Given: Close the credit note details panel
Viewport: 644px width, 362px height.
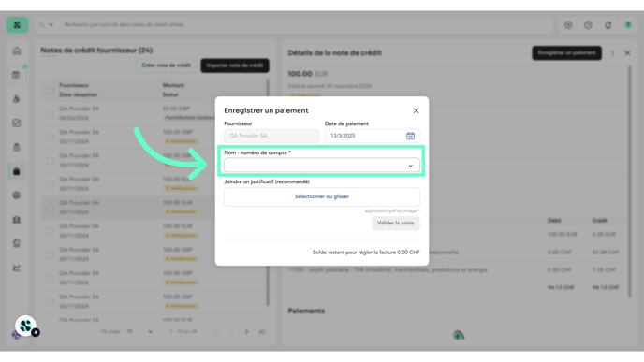Looking at the screenshot, I should (627, 53).
